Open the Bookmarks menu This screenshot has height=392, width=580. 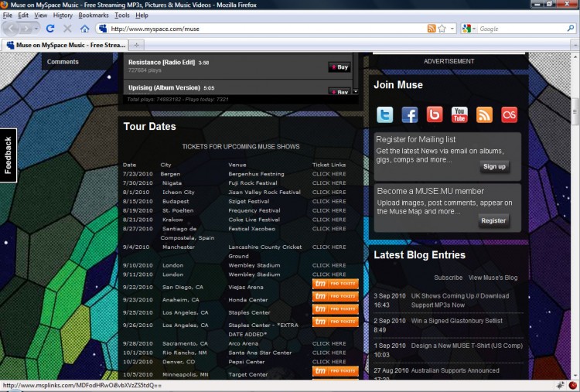click(x=94, y=15)
